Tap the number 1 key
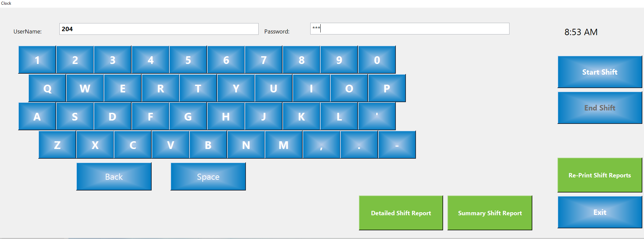This screenshot has height=239, width=644. click(37, 60)
